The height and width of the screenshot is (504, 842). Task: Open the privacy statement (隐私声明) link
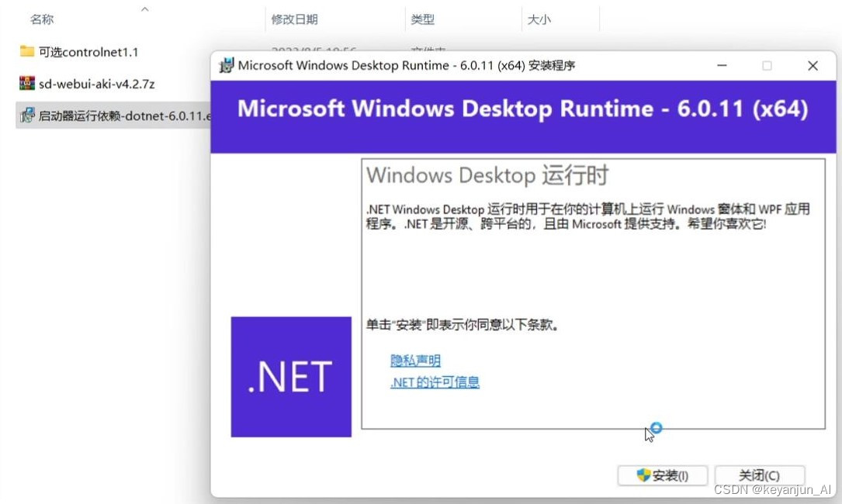(415, 360)
